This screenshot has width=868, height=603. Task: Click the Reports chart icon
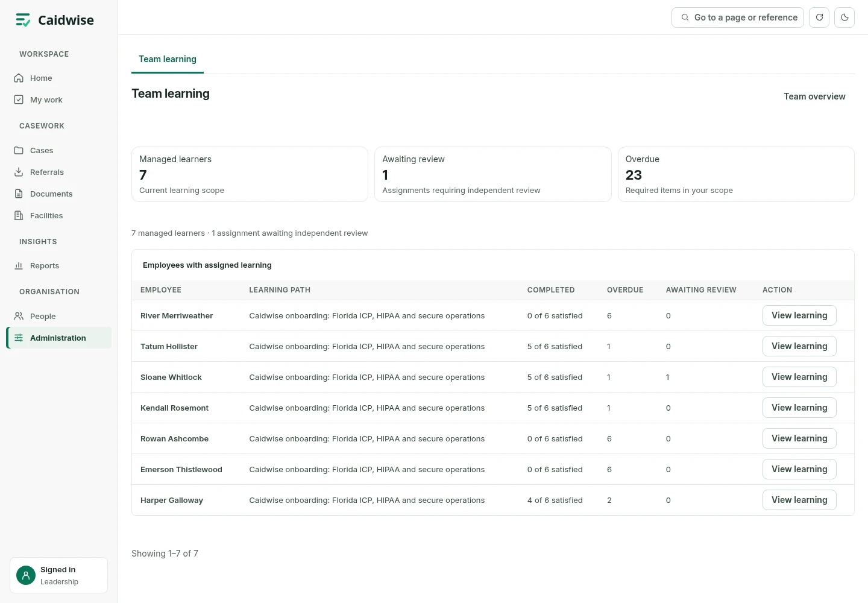pyautogui.click(x=19, y=265)
